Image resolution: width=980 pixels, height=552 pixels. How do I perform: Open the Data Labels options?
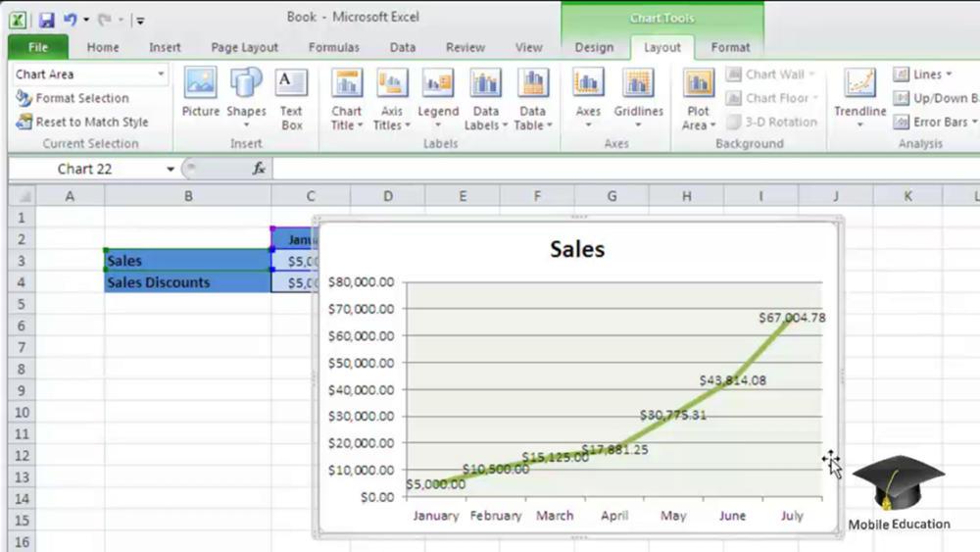tap(486, 100)
